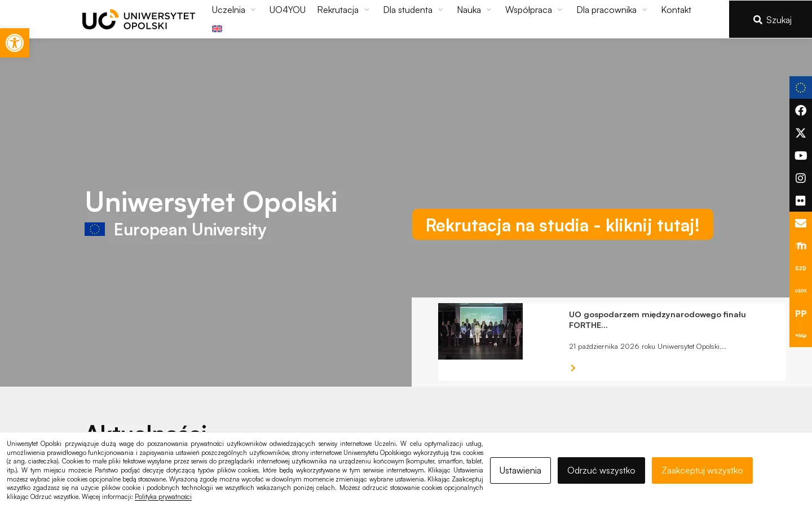The width and height of the screenshot is (812, 508).
Task: Click the European University subtitle text
Action: point(190,230)
